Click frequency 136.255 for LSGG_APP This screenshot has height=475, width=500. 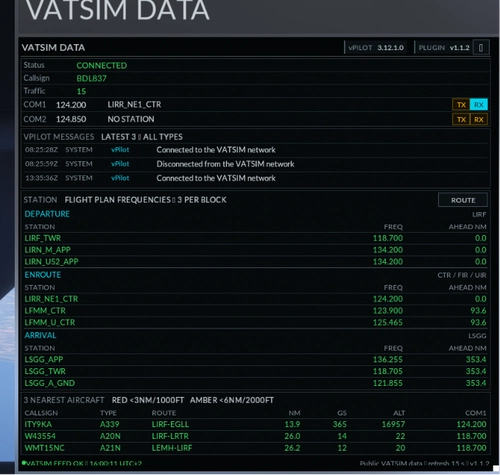tap(388, 359)
